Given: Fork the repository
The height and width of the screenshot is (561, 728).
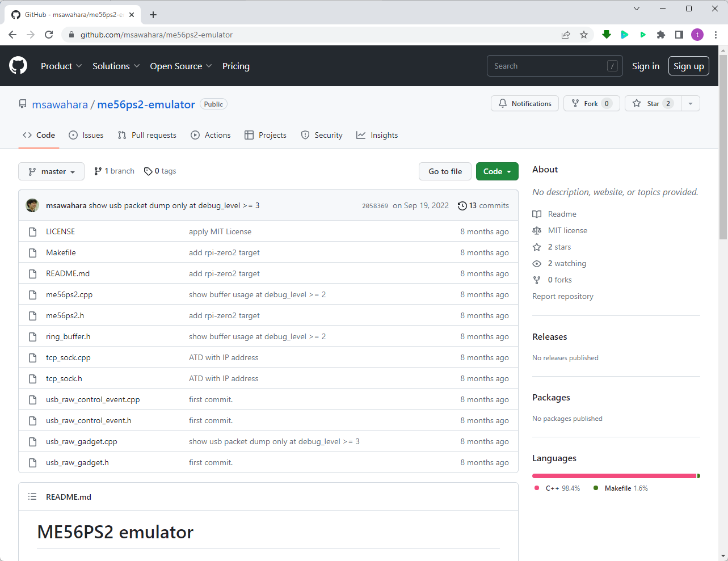Looking at the screenshot, I should (592, 103).
